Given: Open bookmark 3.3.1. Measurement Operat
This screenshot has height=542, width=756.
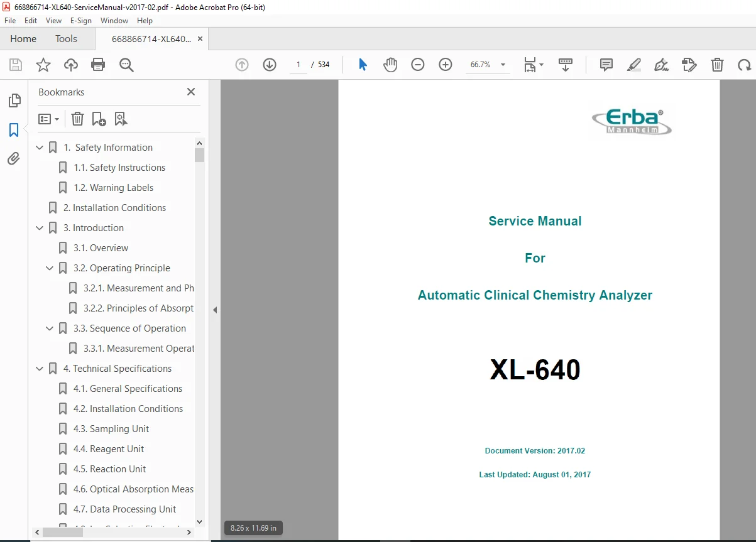Looking at the screenshot, I should (138, 349).
